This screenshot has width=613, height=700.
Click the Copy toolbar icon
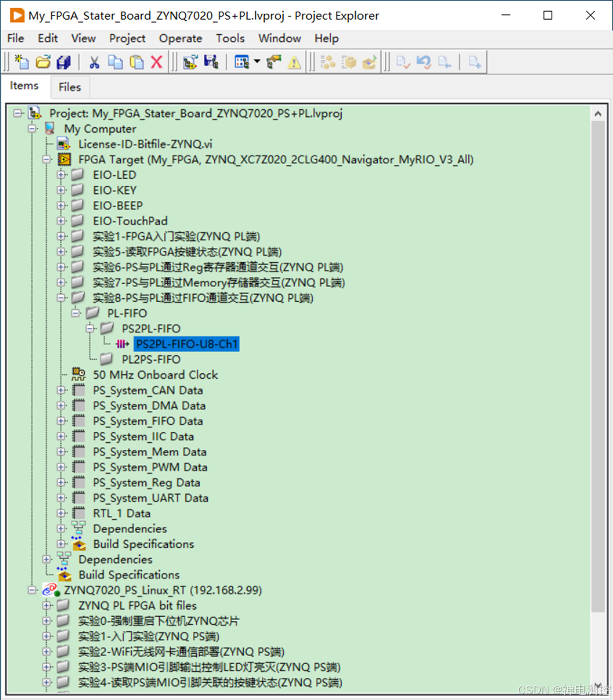click(x=115, y=62)
